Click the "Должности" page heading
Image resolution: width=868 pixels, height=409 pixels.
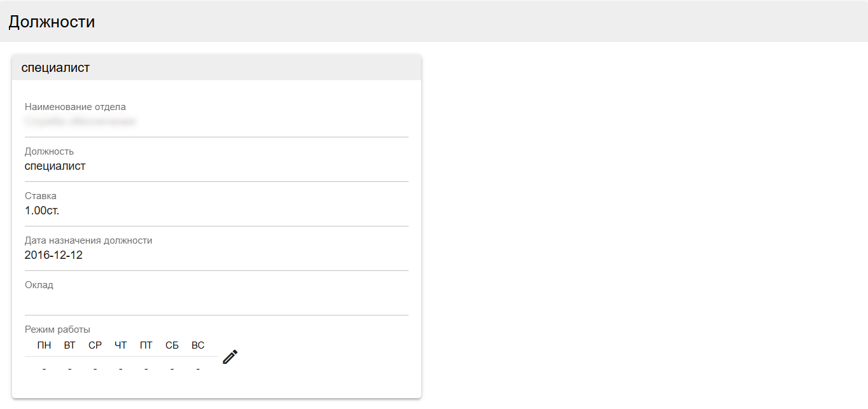(52, 22)
